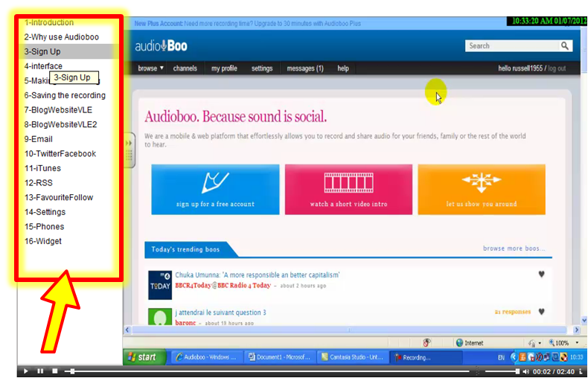Screen dimensions: 588x378
Task: Click the 21 responses link
Action: [513, 312]
